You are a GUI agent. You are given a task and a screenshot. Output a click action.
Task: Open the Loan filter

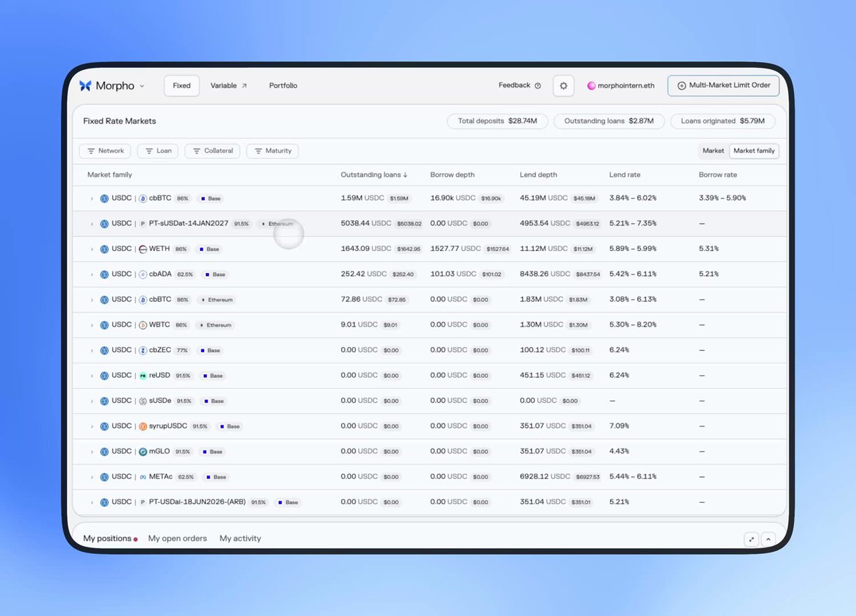point(158,151)
